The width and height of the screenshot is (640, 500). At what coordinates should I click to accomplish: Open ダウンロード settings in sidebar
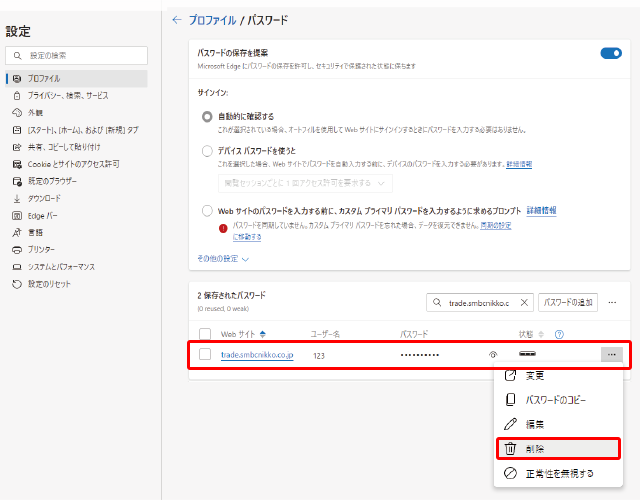pyautogui.click(x=44, y=198)
